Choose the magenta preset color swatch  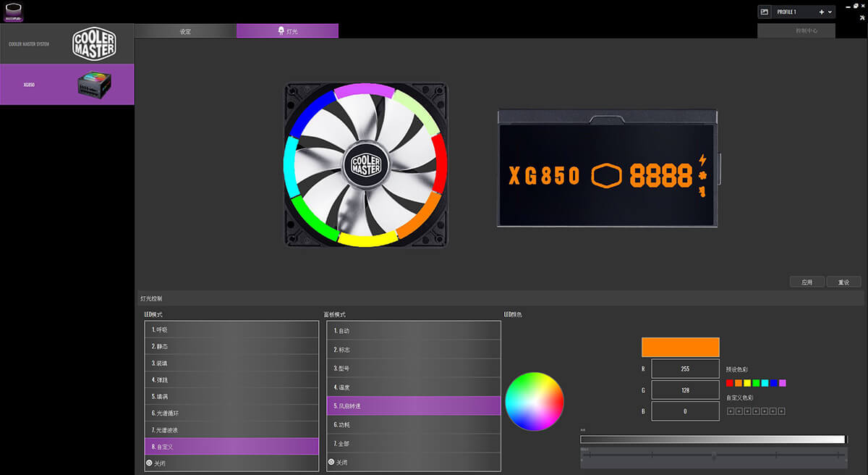pyautogui.click(x=782, y=383)
